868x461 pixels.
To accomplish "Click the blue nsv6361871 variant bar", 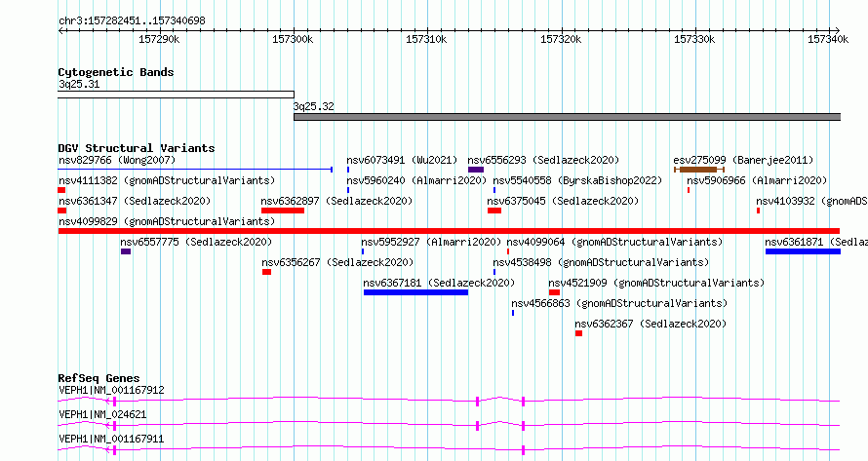I will point(803,251).
